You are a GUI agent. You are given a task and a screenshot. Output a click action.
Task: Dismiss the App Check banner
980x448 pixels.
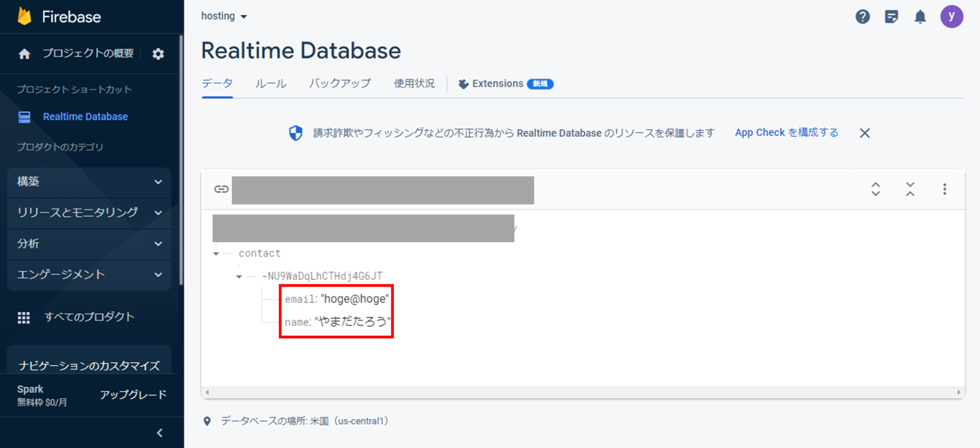pos(865,133)
